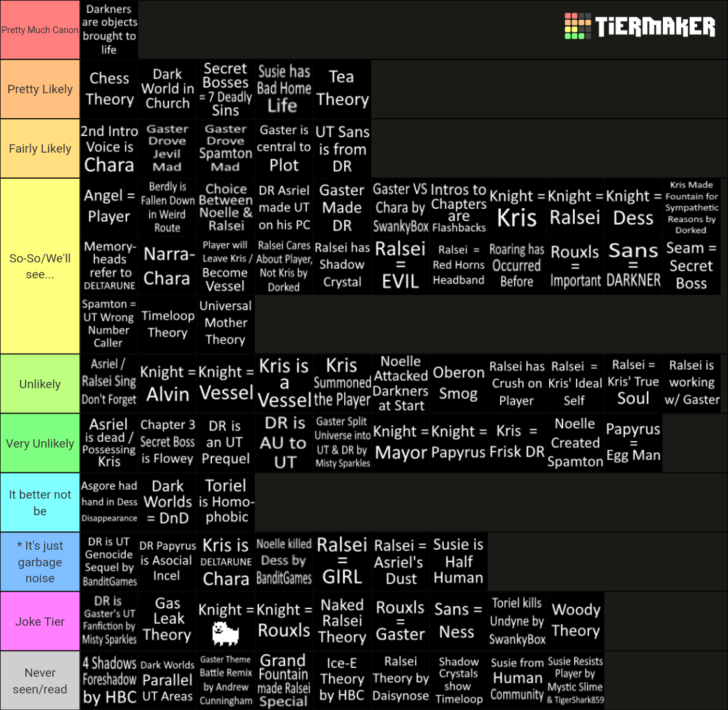Select the Knight = Vessel tile
Screen dimensions: 728x710
[225, 384]
